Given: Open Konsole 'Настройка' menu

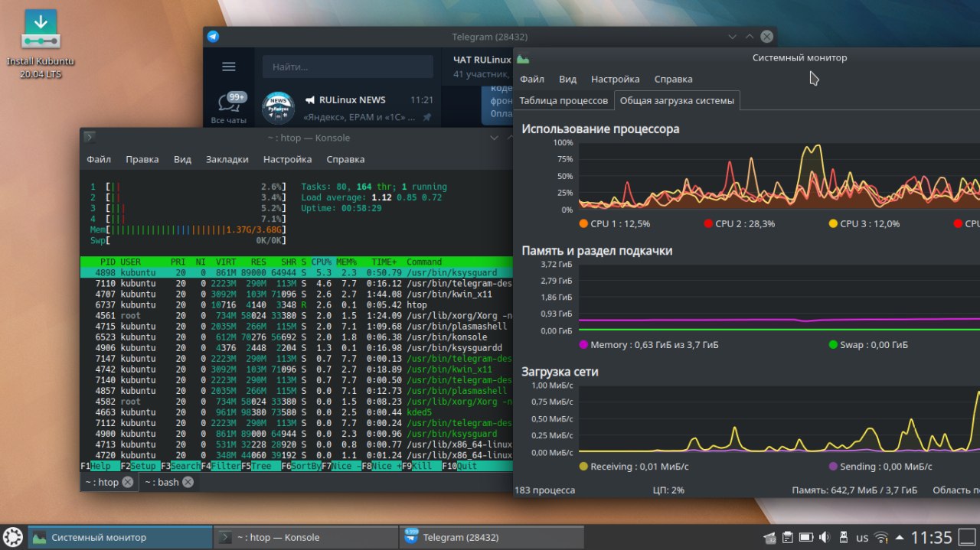Looking at the screenshot, I should (x=287, y=159).
